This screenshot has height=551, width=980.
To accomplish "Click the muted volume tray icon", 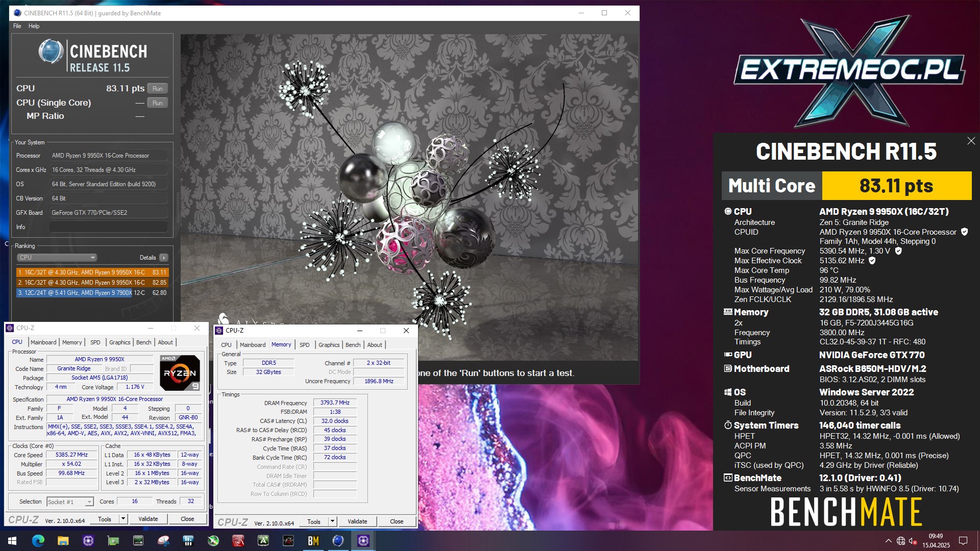I will [x=913, y=541].
